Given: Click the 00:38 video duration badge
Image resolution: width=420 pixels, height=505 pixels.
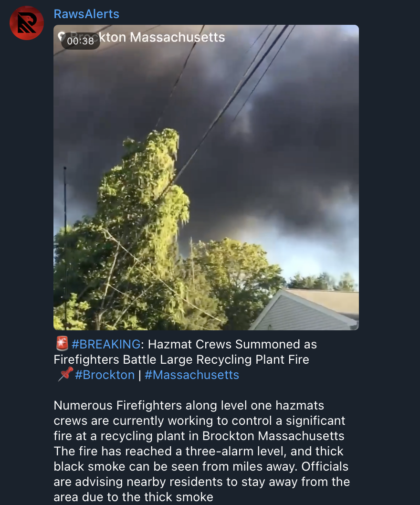Looking at the screenshot, I should 81,41.
